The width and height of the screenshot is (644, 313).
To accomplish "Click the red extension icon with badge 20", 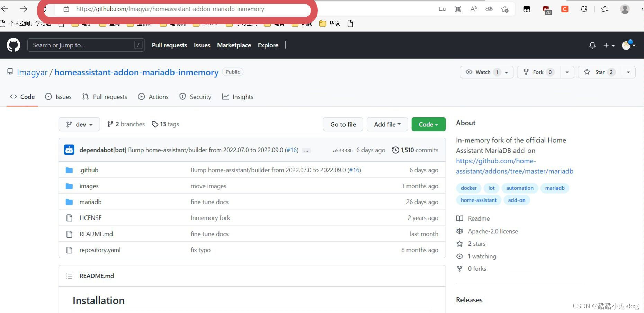I will [x=546, y=10].
